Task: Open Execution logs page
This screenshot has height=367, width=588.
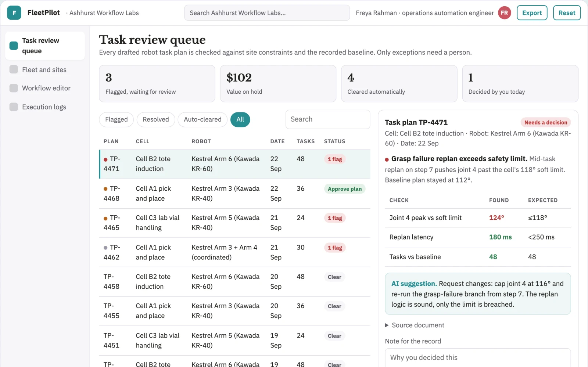Action: click(x=45, y=107)
